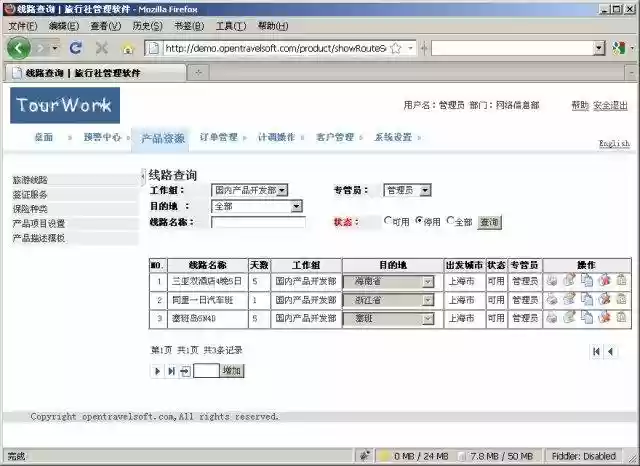Go to last page of results
This screenshot has width=640, height=466.
(x=171, y=371)
